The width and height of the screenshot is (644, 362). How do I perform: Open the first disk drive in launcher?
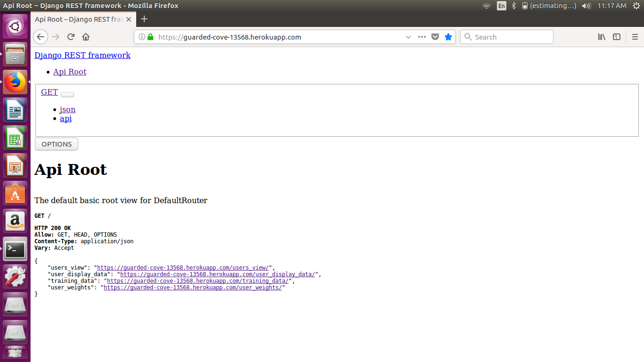pyautogui.click(x=16, y=304)
